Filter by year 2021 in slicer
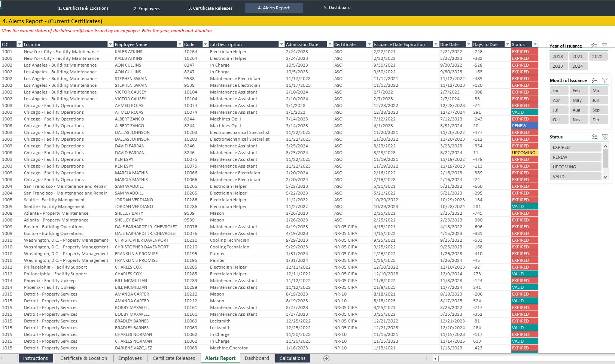The width and height of the screenshot is (615, 364). [578, 56]
